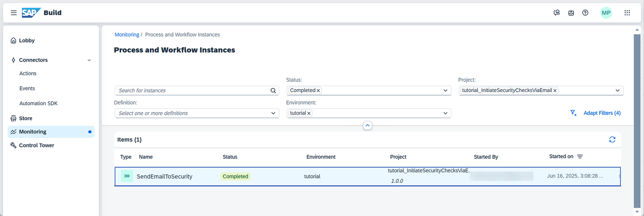644x216 pixels.
Task: Open the row details arrow for SendEmailToSecurity
Action: pos(619,176)
